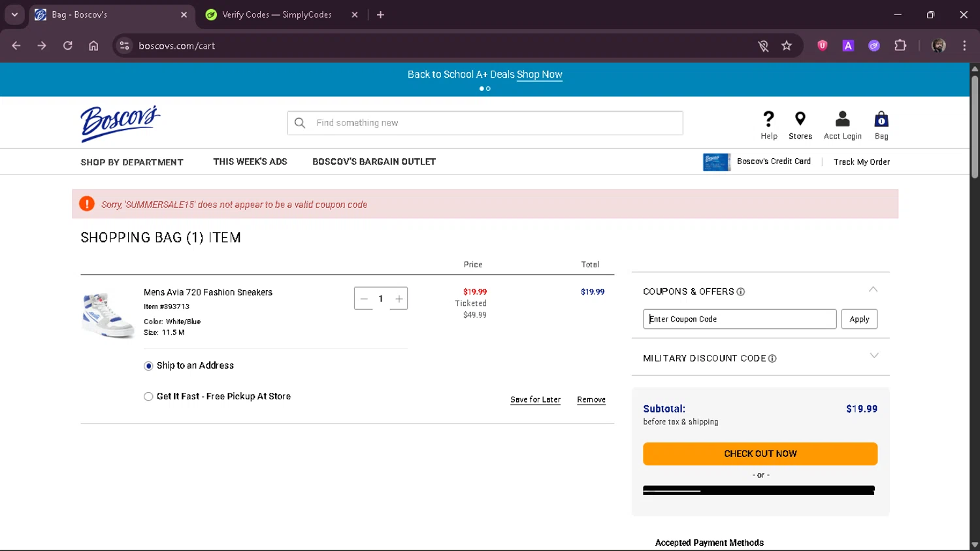Viewport: 980px width, 551px height.
Task: Click the purple A extension icon
Action: point(848,46)
